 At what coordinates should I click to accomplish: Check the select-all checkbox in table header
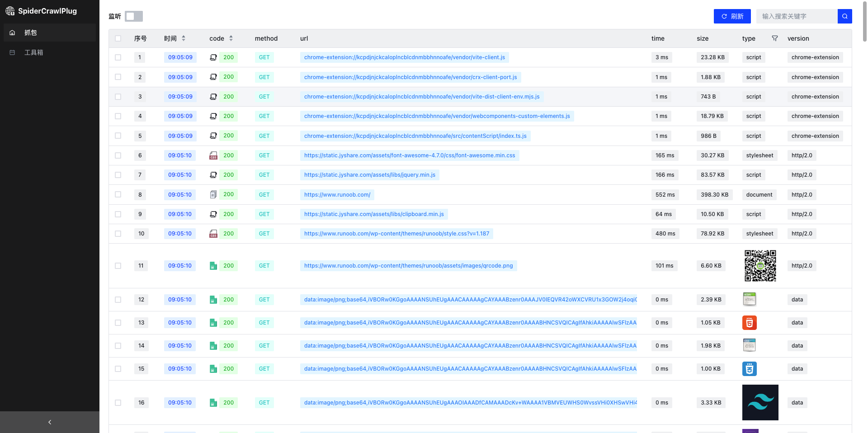[118, 38]
